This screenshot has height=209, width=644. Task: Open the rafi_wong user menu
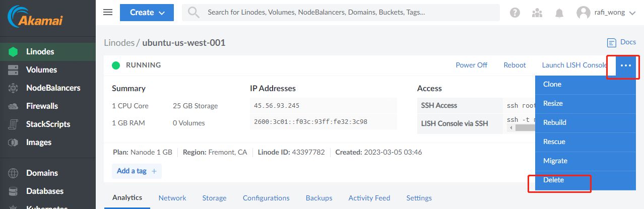tap(607, 13)
